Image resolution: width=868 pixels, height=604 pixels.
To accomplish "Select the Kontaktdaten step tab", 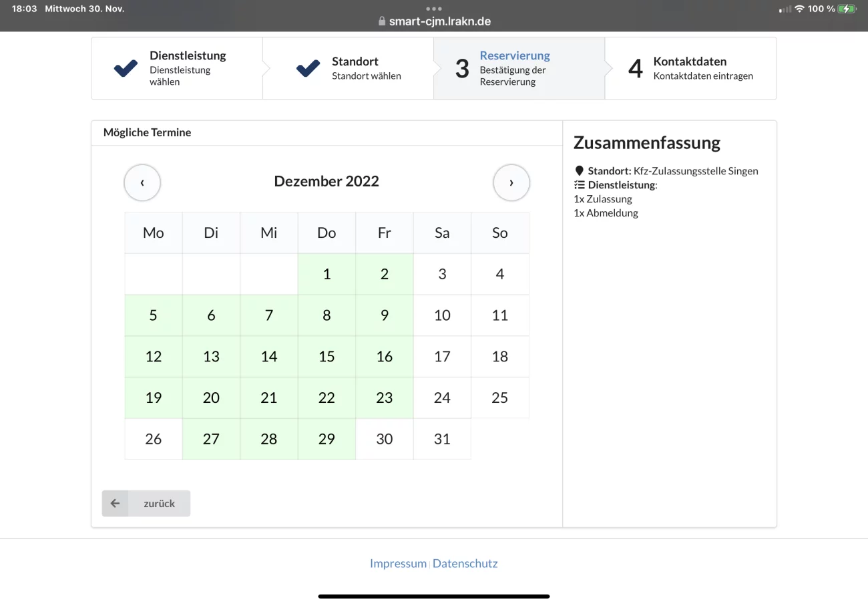I will coord(690,68).
